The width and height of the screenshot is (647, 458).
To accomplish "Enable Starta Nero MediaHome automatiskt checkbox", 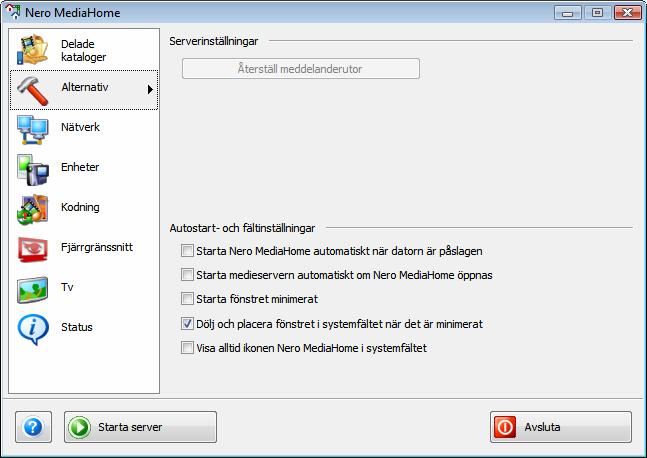I will (x=187, y=250).
